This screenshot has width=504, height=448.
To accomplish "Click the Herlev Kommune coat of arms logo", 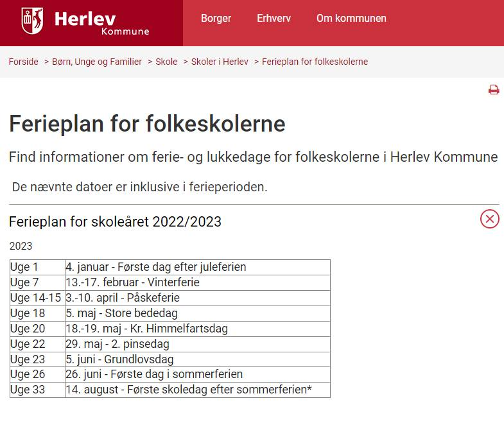I will tap(32, 21).
